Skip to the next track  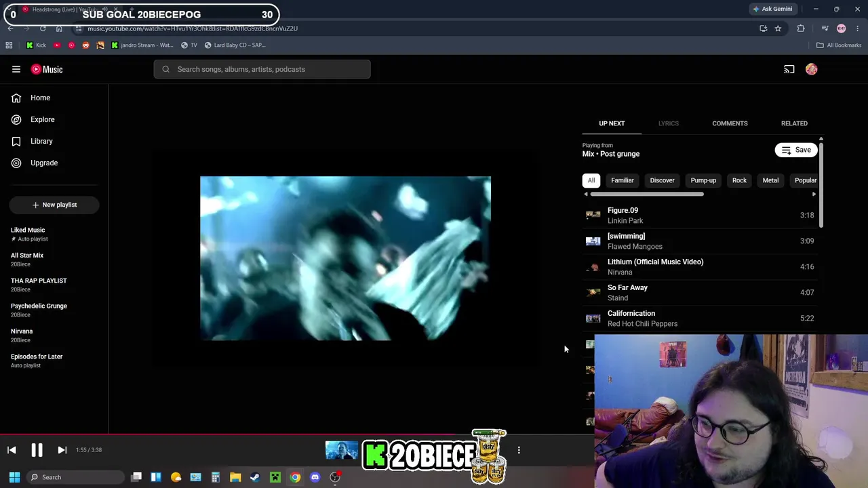pos(62,450)
